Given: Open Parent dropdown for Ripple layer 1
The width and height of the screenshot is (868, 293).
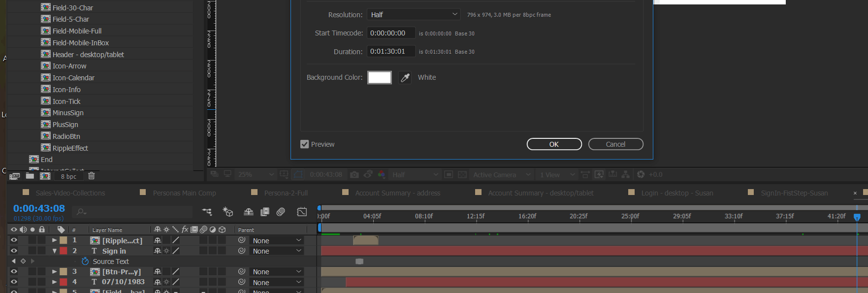Looking at the screenshot, I should click(276, 240).
